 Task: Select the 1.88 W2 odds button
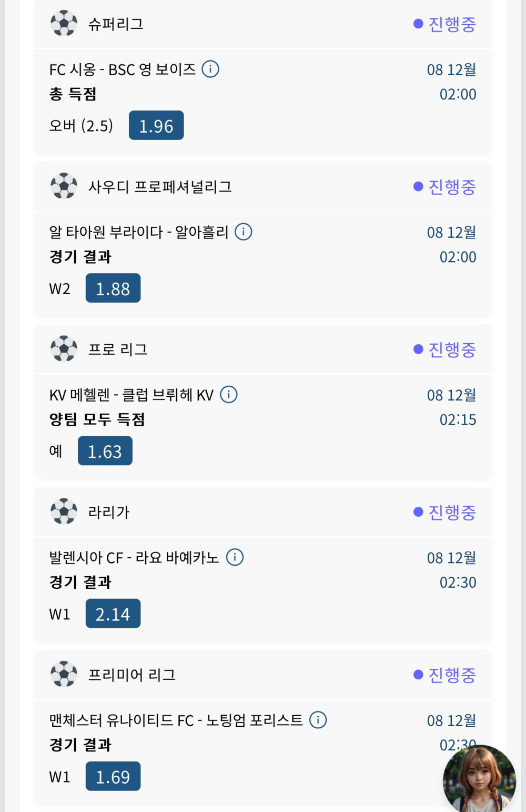coord(113,288)
